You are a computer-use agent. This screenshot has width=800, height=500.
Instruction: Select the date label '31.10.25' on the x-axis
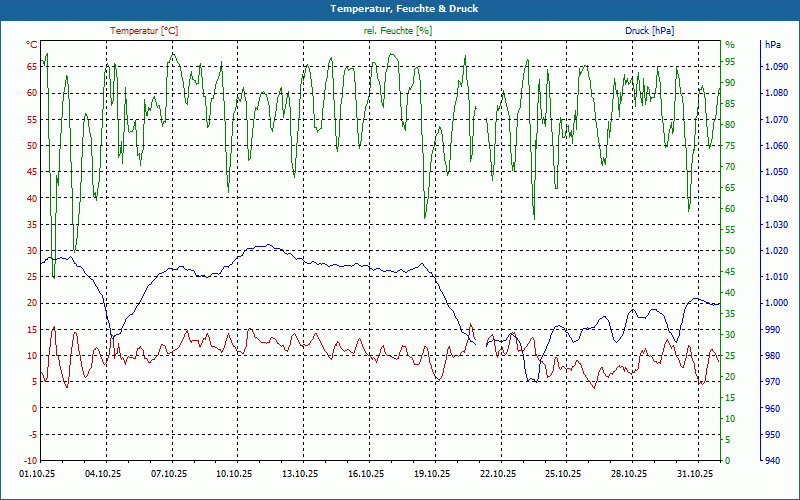[x=696, y=473]
